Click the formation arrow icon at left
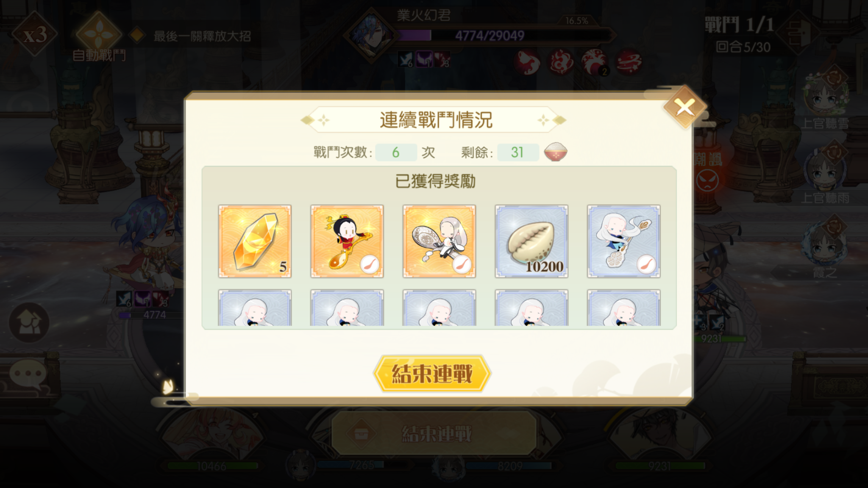 pos(29,323)
